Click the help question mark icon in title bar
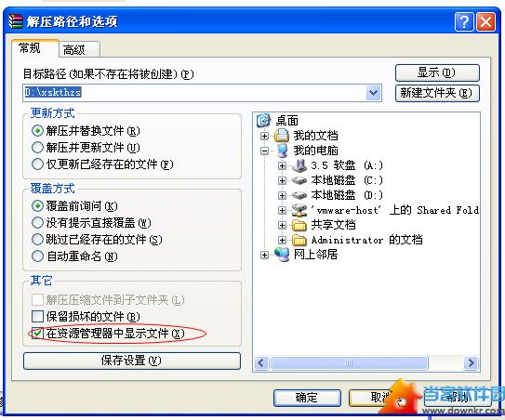 (464, 22)
